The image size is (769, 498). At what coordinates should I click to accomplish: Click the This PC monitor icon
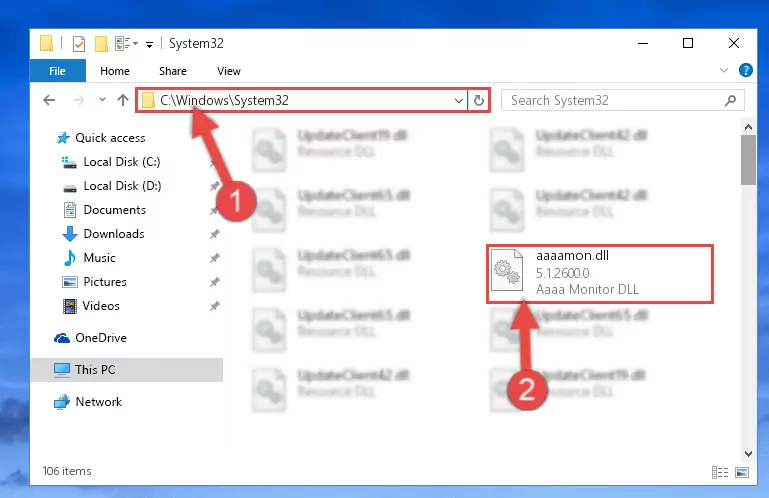point(62,370)
